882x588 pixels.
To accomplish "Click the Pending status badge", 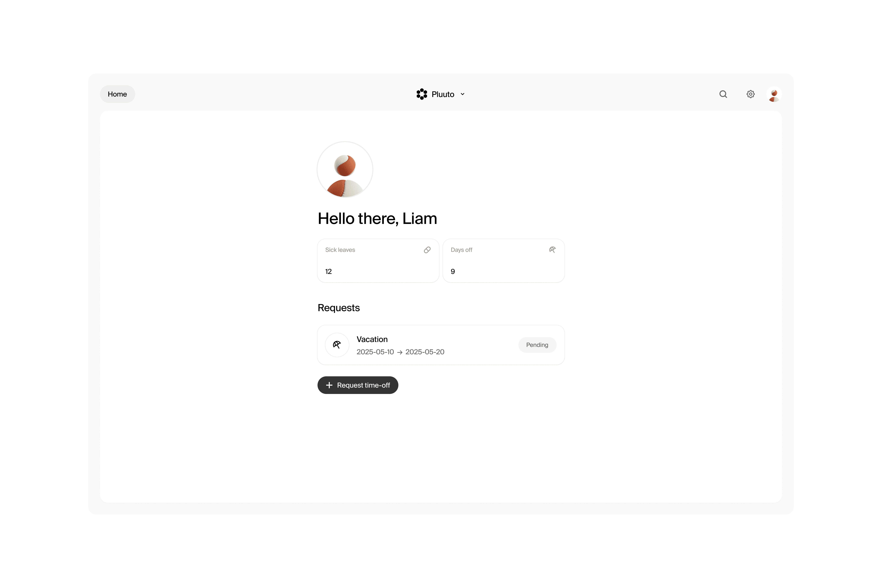I will [537, 345].
